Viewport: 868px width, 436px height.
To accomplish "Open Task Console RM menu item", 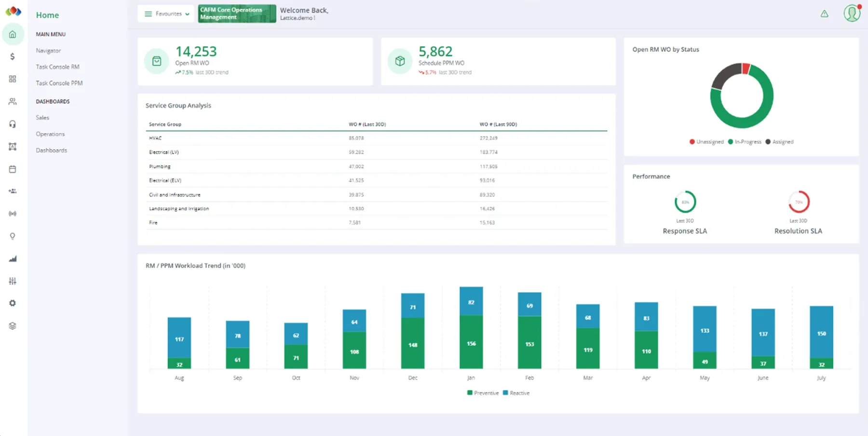I will [57, 67].
